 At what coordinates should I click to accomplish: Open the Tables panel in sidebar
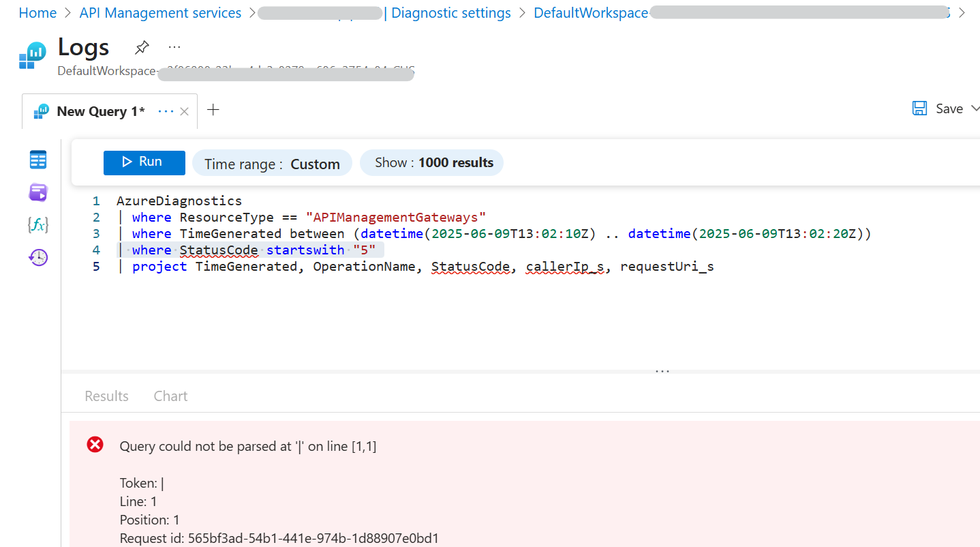click(x=37, y=159)
